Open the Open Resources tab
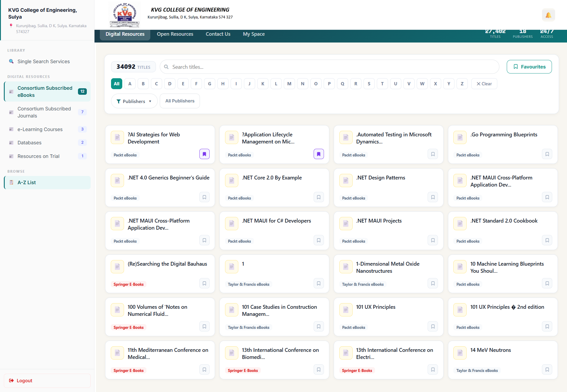Viewport: 567px width, 392px height. (x=175, y=34)
